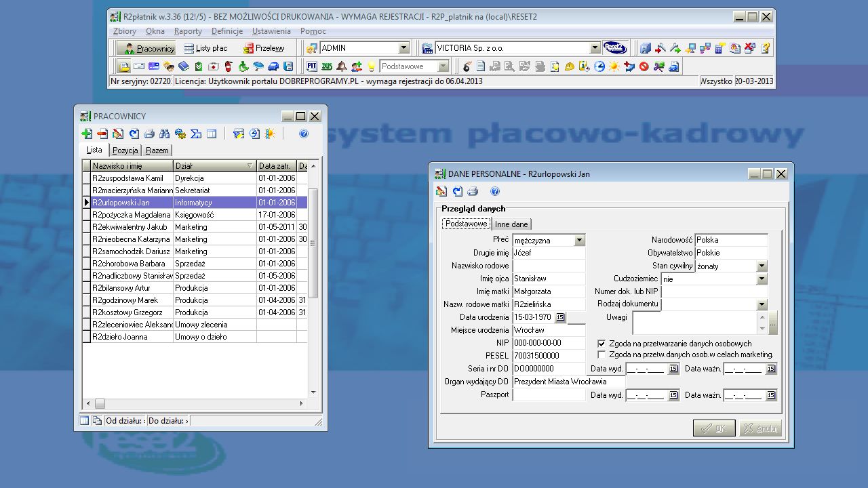Open Pomoc menu
868x488 pixels.
point(313,31)
